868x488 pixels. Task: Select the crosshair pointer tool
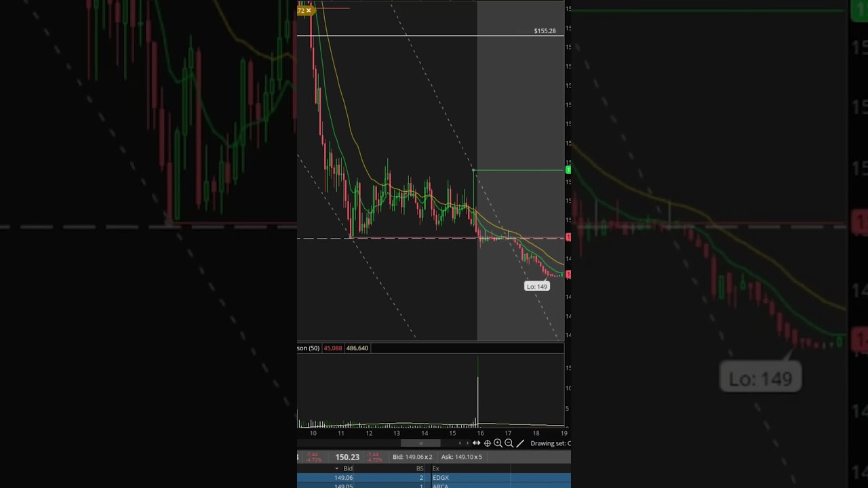[x=487, y=443]
